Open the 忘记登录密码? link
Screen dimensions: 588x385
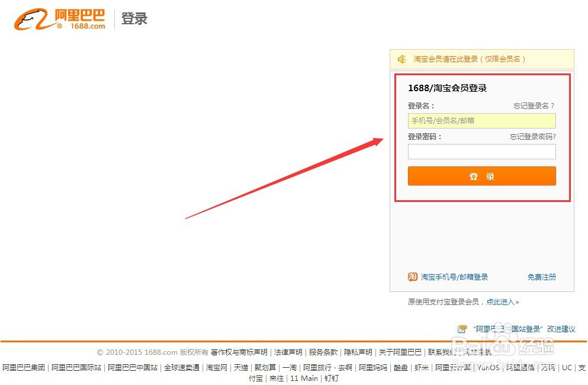[x=533, y=137]
